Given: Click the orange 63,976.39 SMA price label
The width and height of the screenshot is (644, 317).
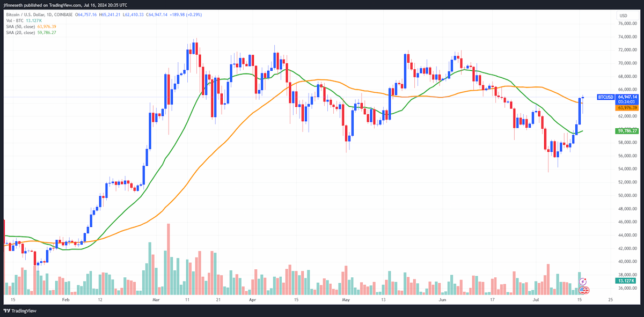Looking at the screenshot, I should [x=626, y=108].
